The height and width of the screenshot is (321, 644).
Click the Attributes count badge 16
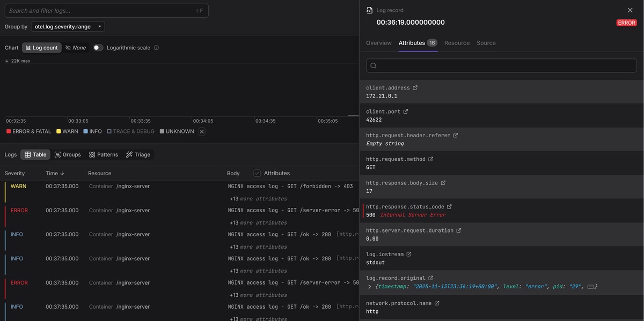[x=433, y=43]
